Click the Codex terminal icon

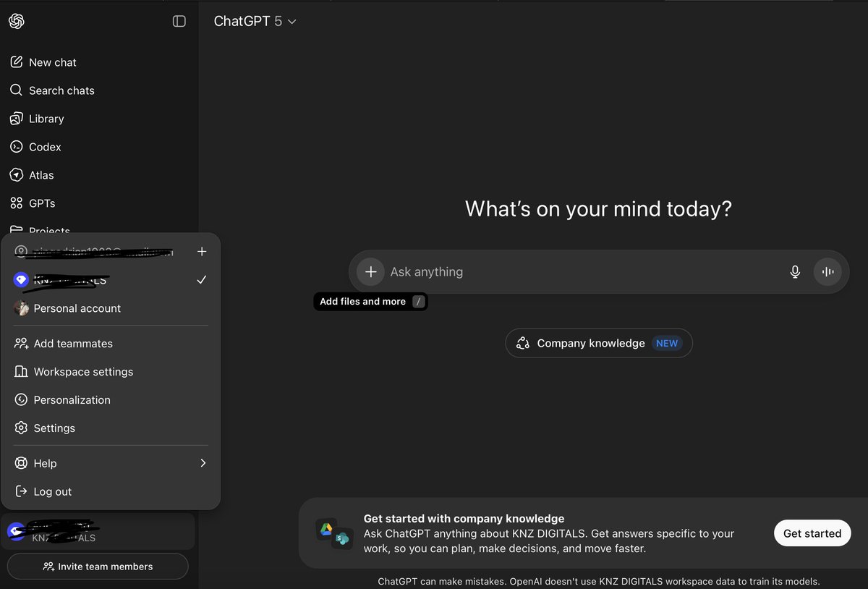[17, 147]
